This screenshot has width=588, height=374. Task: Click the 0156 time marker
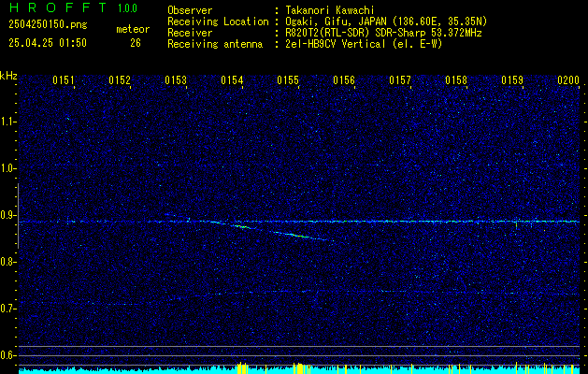(344, 80)
